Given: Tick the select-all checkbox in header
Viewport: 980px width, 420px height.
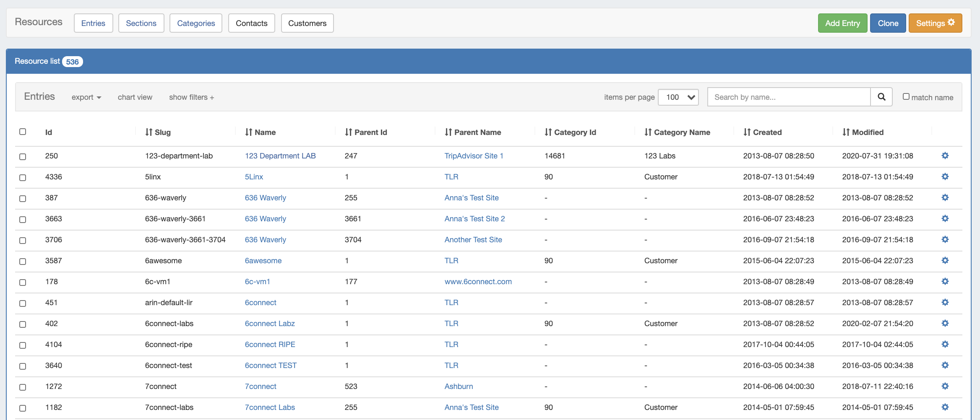Looking at the screenshot, I should 23,132.
